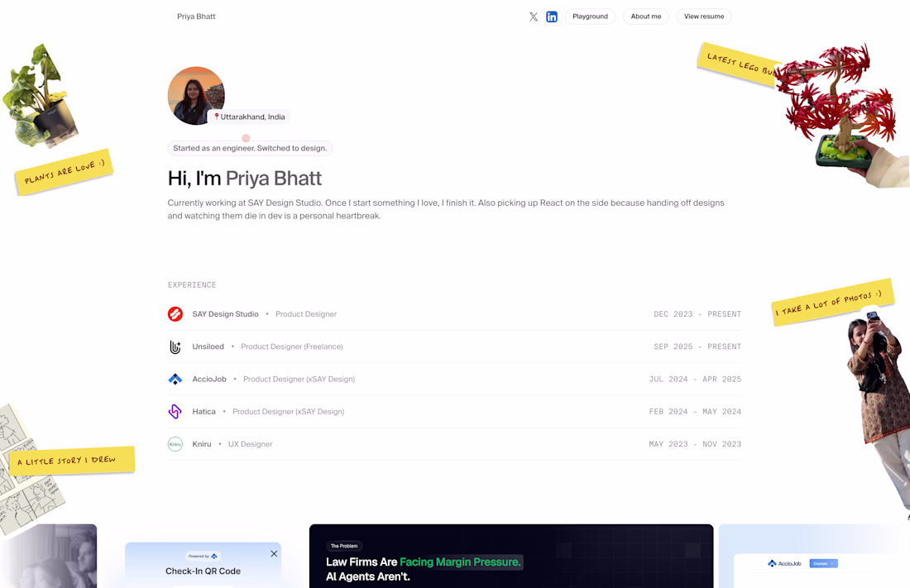Open the Playground page
Viewport: 910px width, 588px height.
coord(590,17)
